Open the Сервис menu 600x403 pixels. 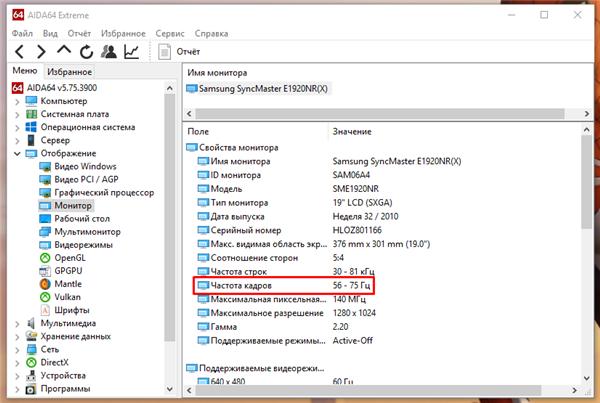click(170, 34)
